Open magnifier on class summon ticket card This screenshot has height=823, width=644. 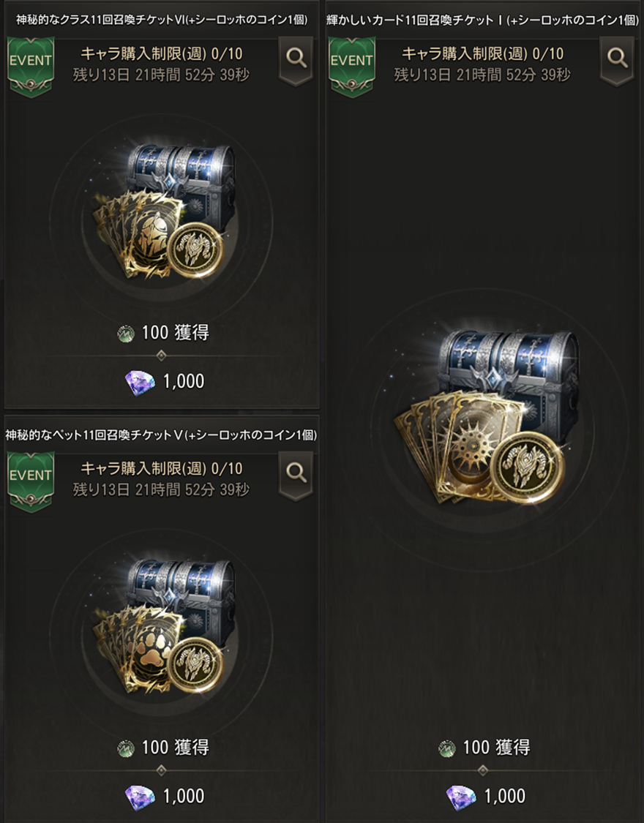[x=296, y=60]
